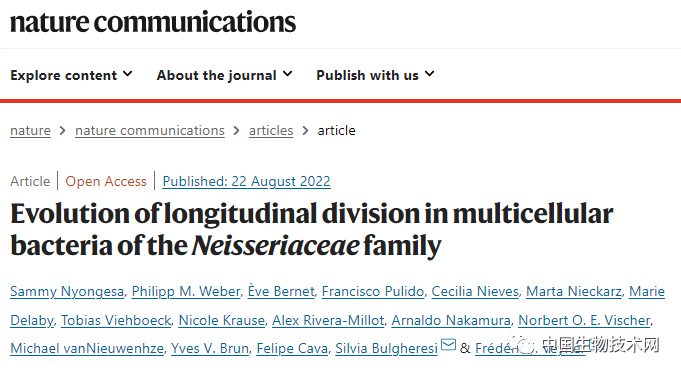
Task: Select author Ève Bernet
Action: pyautogui.click(x=281, y=291)
